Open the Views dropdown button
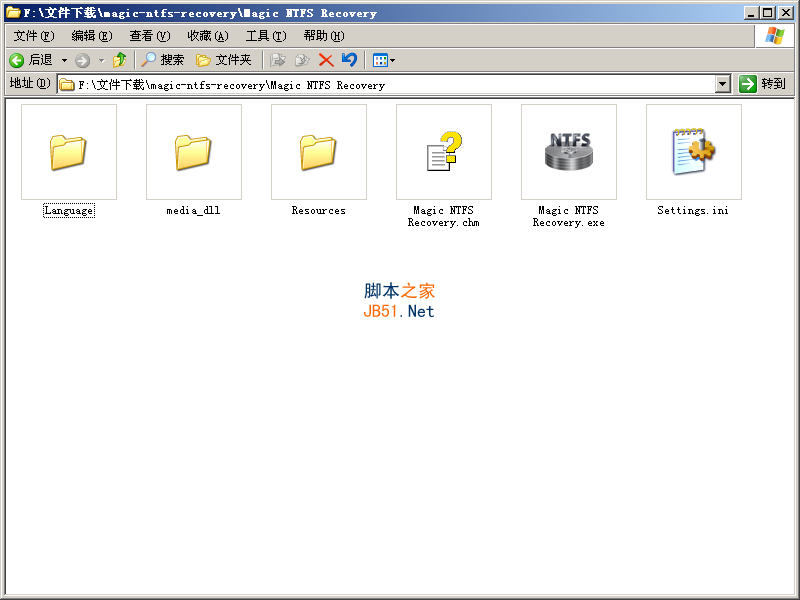The height and width of the screenshot is (600, 800). [x=384, y=60]
